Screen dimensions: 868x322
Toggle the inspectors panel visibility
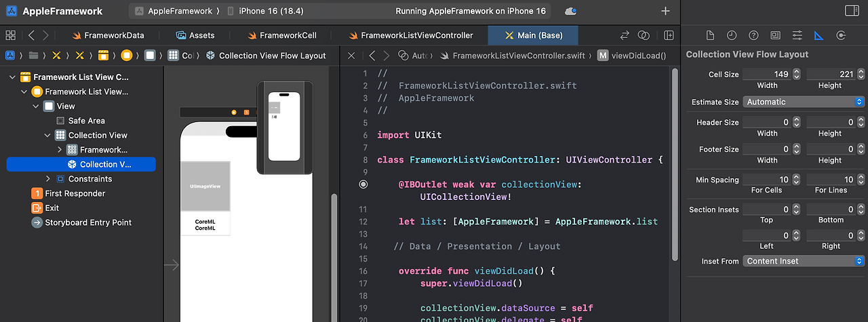click(852, 12)
